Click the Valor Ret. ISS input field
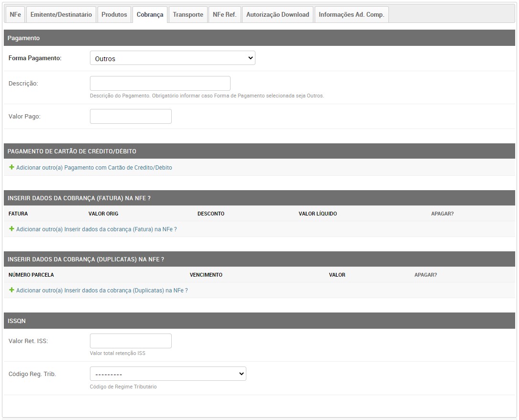Screen dimensions: 519x420 coord(131,341)
